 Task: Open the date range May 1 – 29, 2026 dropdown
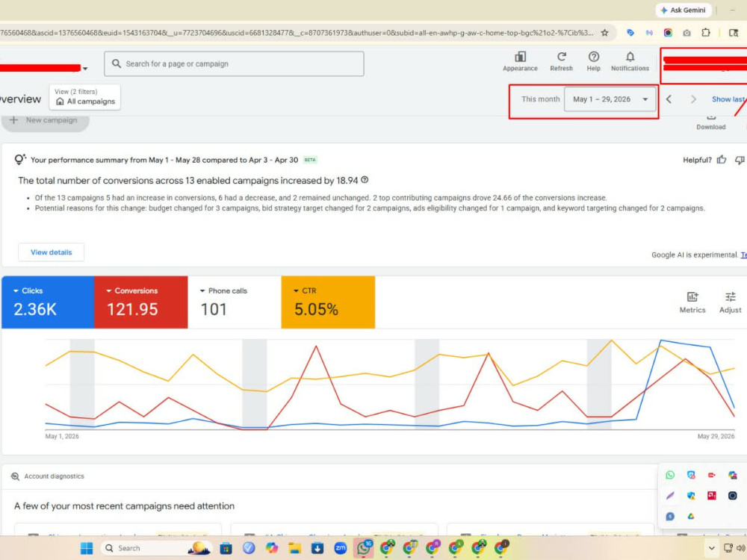click(x=610, y=99)
